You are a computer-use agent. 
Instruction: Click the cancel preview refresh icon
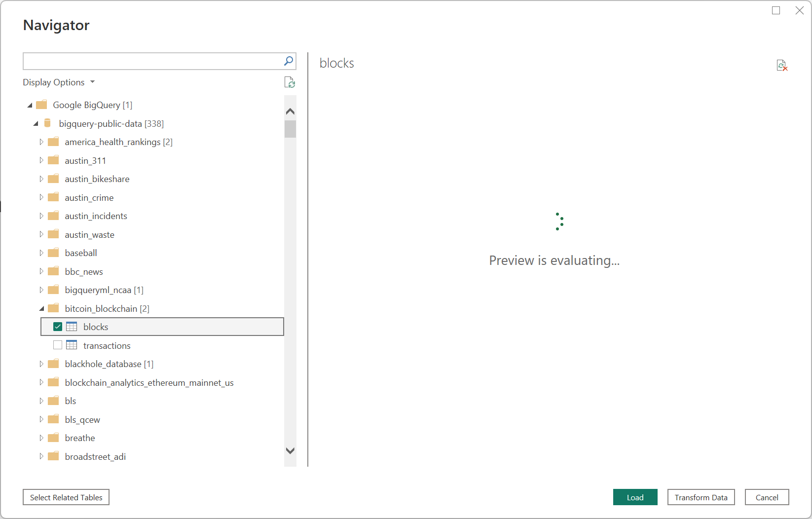782,66
